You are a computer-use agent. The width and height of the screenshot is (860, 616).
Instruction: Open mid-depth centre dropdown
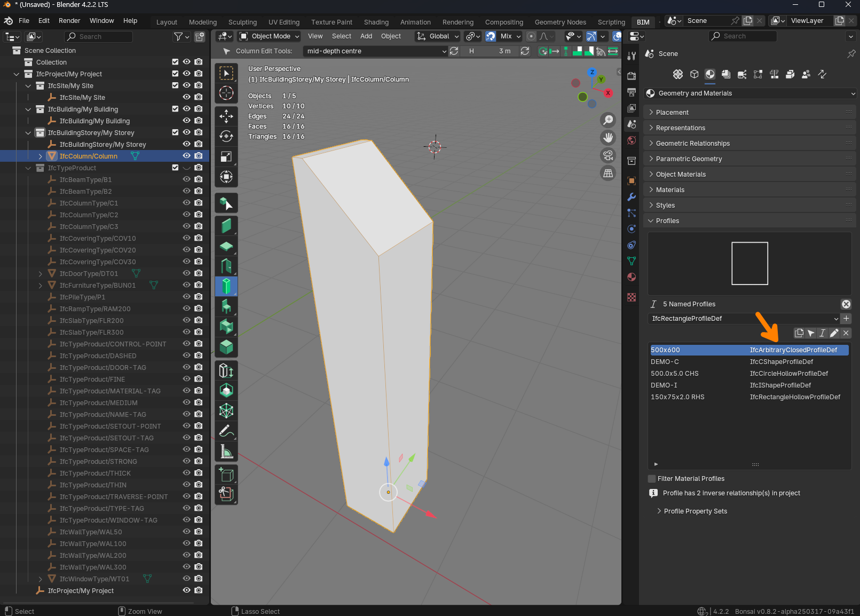pos(375,51)
